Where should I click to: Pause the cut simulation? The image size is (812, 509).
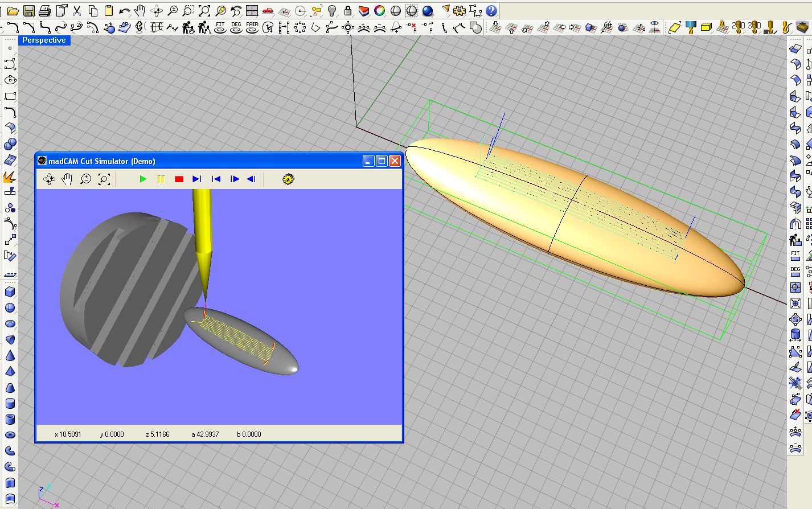point(161,179)
